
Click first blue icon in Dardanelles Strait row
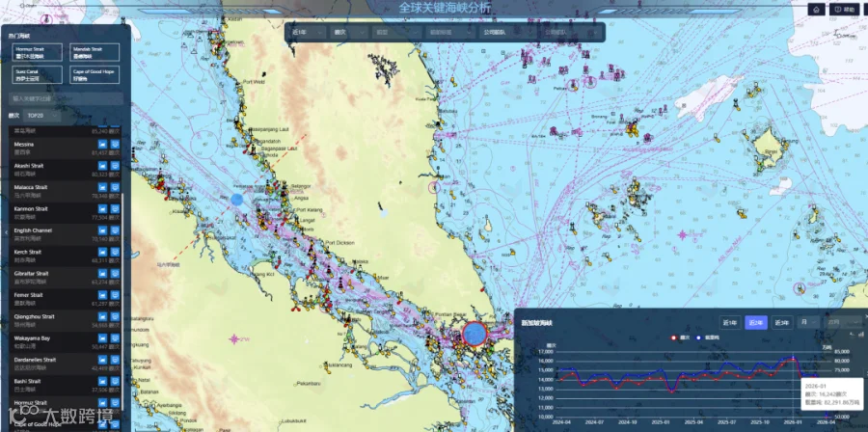click(102, 360)
